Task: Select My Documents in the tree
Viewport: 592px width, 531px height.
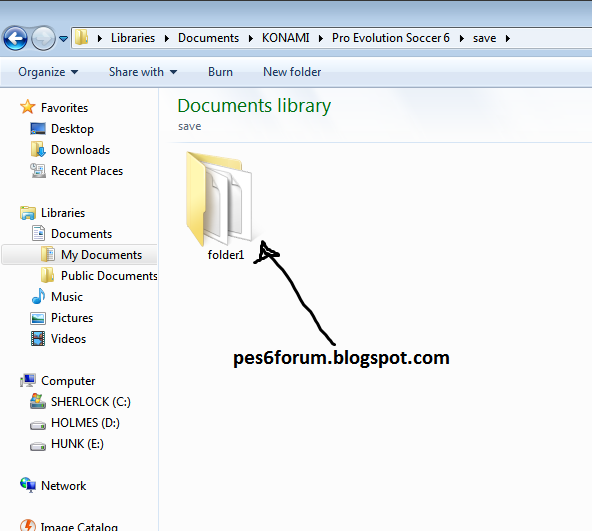Action: tap(102, 255)
